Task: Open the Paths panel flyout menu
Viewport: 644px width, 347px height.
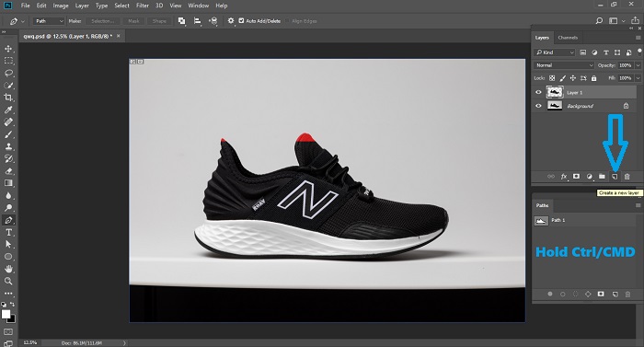Action: 638,205
